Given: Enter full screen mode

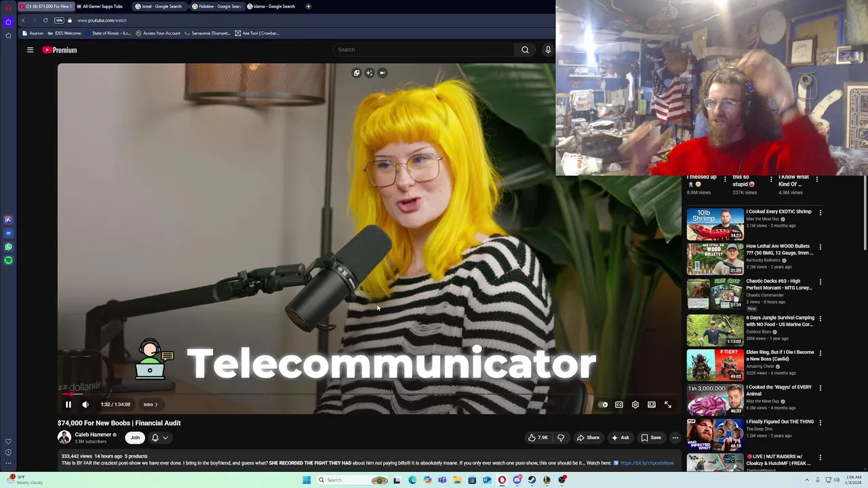Looking at the screenshot, I should click(668, 405).
